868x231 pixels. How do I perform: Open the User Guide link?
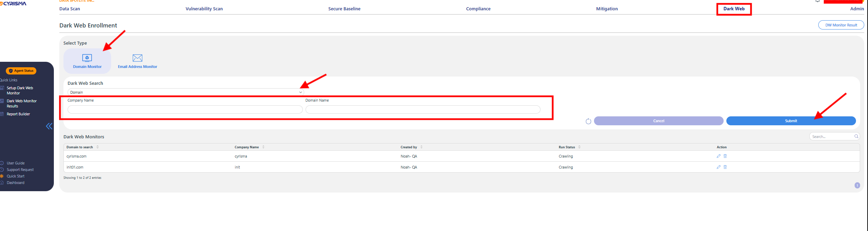(15, 163)
